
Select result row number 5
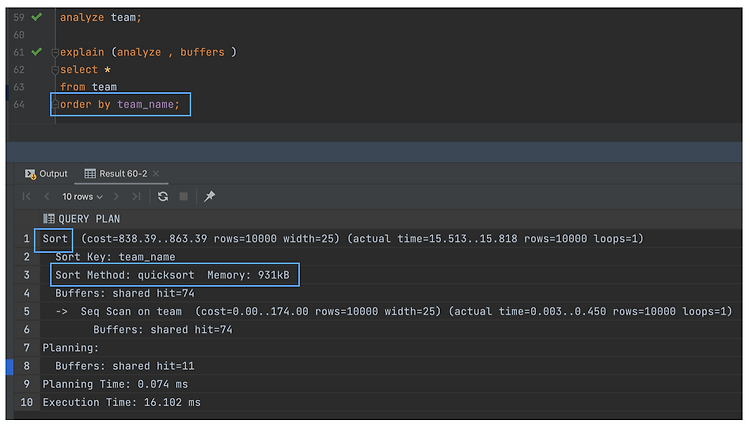click(26, 311)
